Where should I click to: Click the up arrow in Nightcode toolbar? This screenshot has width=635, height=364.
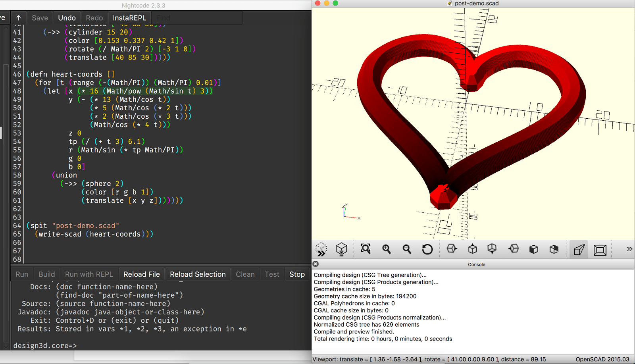[x=18, y=18]
